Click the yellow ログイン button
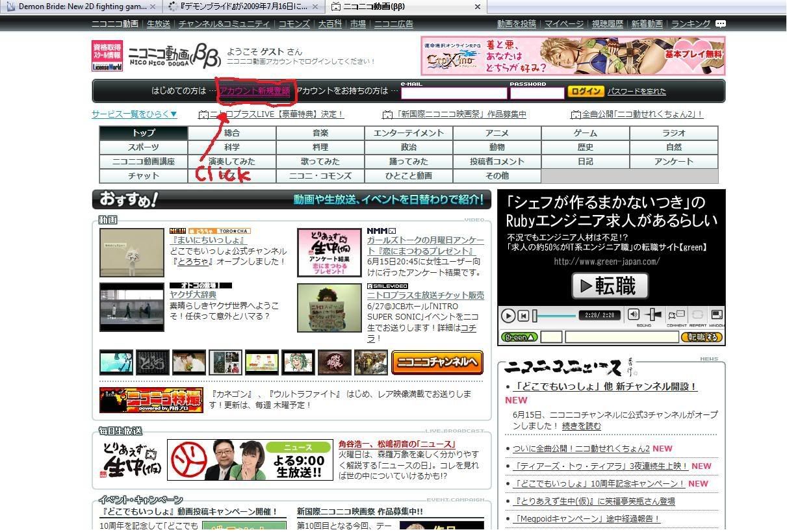This screenshot has width=787, height=532. click(x=586, y=92)
